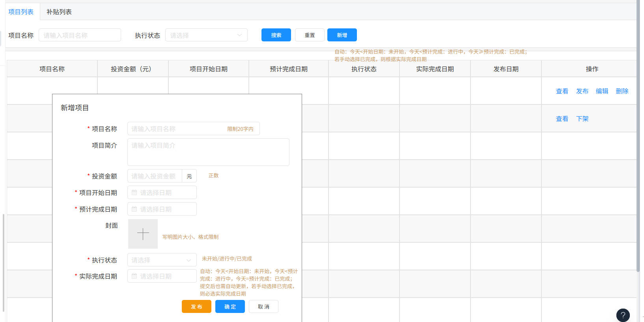Click the 新增 button
This screenshot has height=322, width=644.
pyautogui.click(x=342, y=35)
